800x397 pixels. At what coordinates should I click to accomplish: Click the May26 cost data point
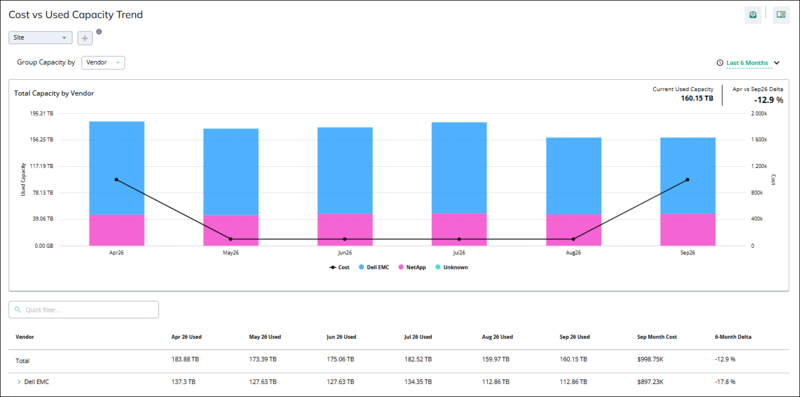point(231,239)
